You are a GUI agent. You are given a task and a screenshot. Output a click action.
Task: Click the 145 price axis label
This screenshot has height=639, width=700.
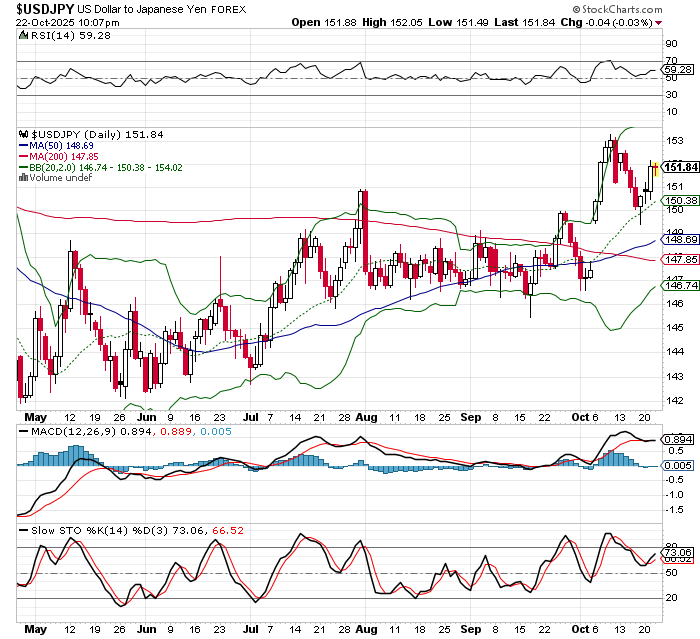click(x=675, y=328)
